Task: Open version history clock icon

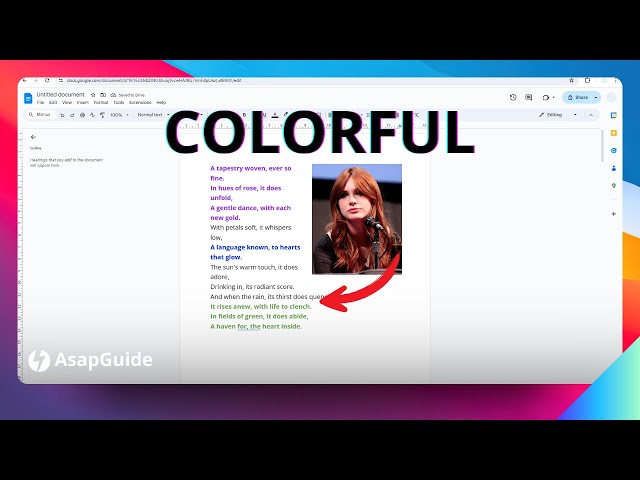Action: coord(513,97)
